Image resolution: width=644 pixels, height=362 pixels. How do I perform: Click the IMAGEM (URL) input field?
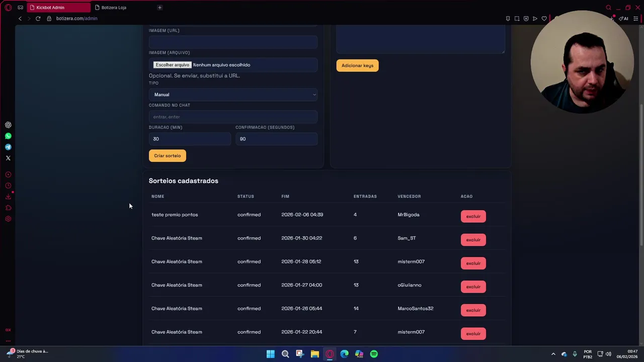click(233, 42)
